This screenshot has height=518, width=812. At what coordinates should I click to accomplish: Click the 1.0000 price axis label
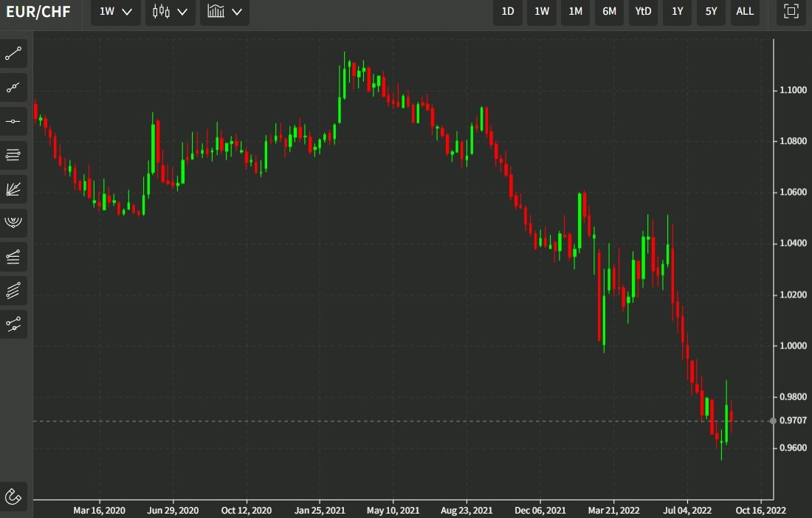tap(793, 345)
